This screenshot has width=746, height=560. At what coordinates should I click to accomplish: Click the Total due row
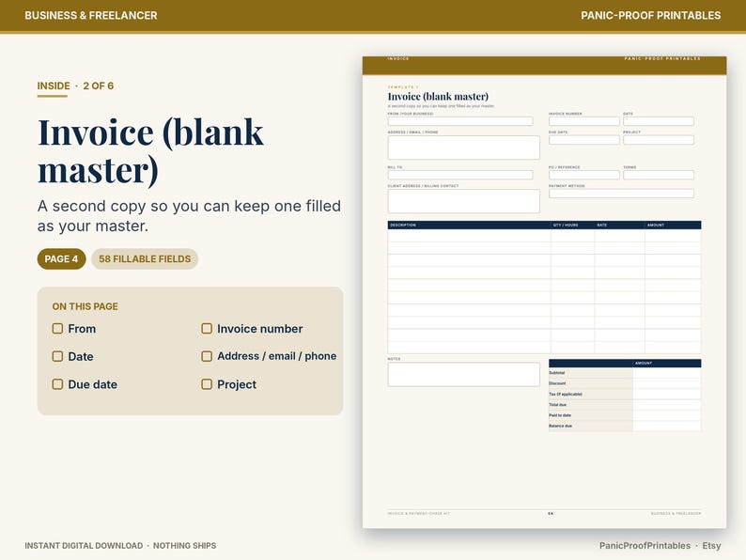coord(625,405)
